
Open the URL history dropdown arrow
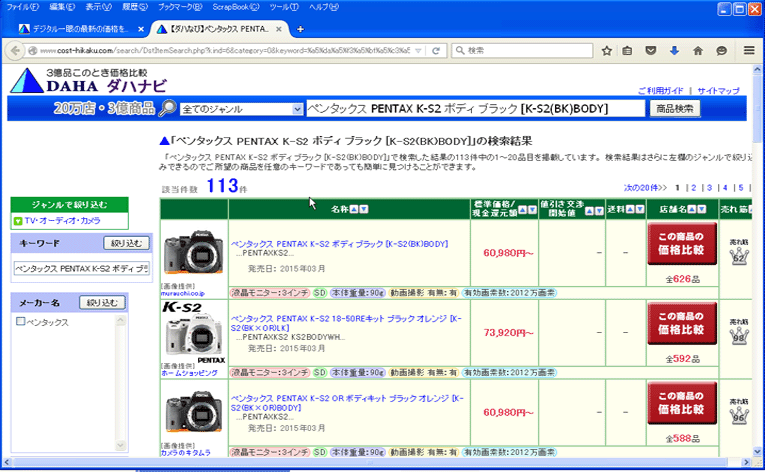(x=418, y=51)
